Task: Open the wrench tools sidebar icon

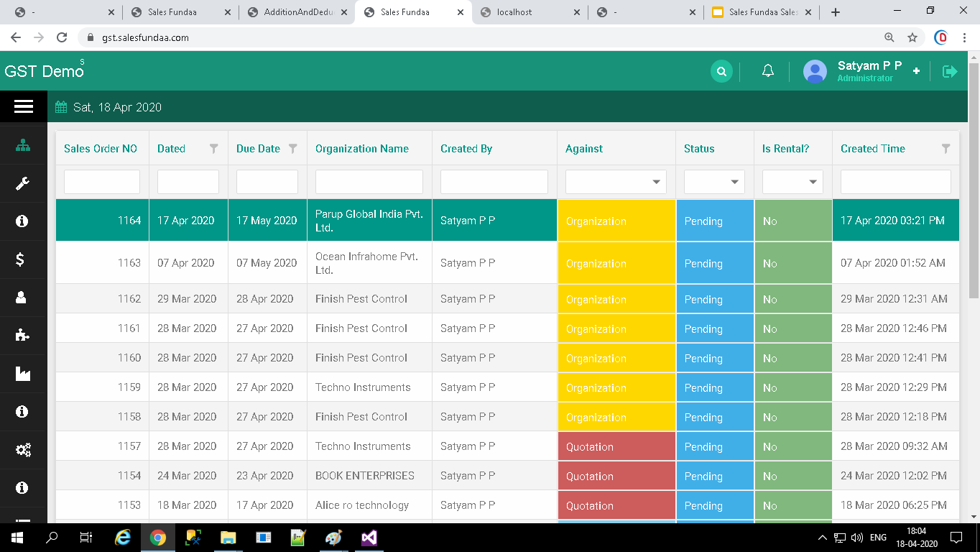Action: click(x=23, y=184)
